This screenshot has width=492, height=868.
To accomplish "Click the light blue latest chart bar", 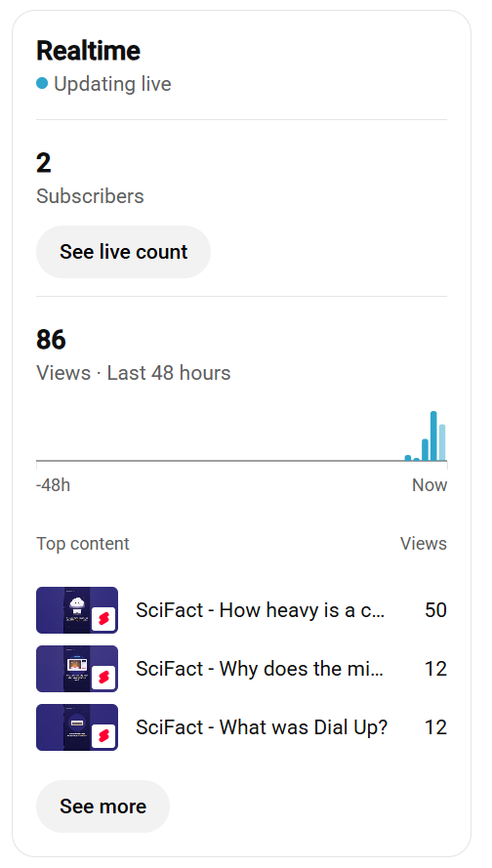I will (x=442, y=442).
